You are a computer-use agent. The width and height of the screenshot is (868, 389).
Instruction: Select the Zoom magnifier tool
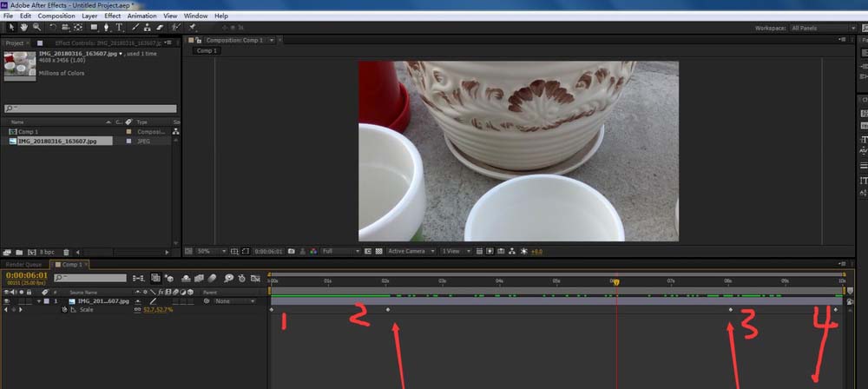coord(36,27)
